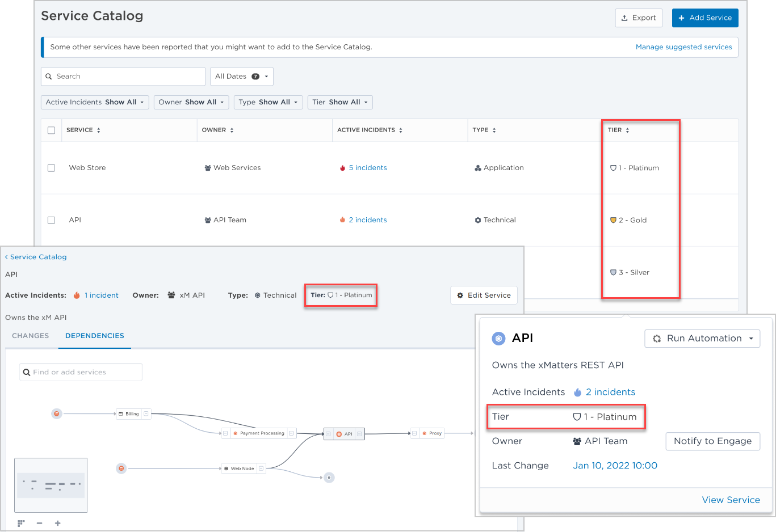This screenshot has height=532, width=776.
Task: Click the Edit Service button
Action: click(x=484, y=295)
